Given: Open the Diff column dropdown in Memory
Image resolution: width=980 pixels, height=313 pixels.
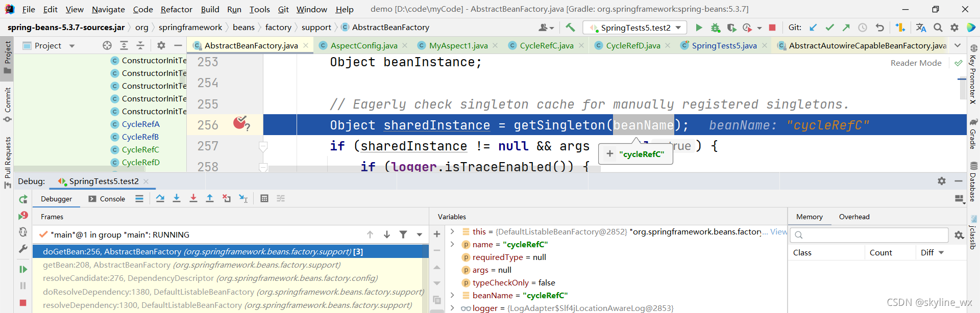Looking at the screenshot, I should [x=941, y=253].
